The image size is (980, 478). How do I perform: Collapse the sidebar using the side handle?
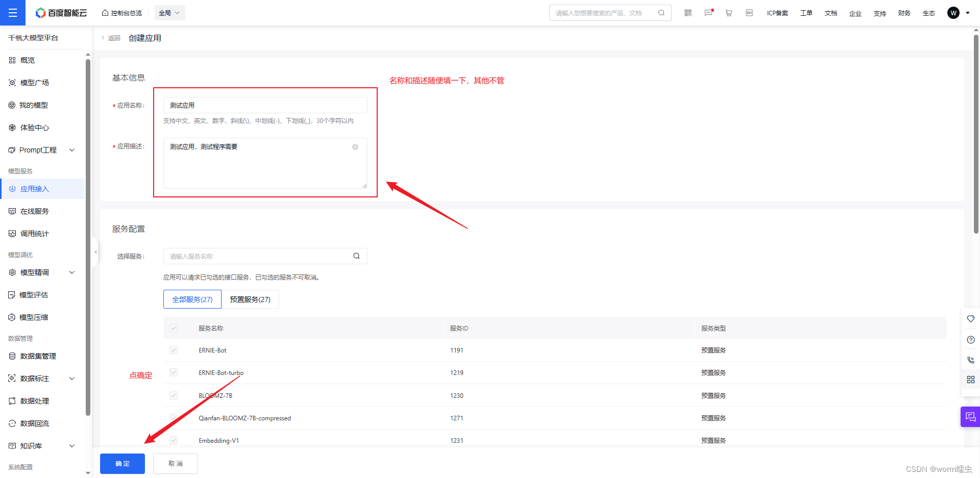tap(95, 251)
